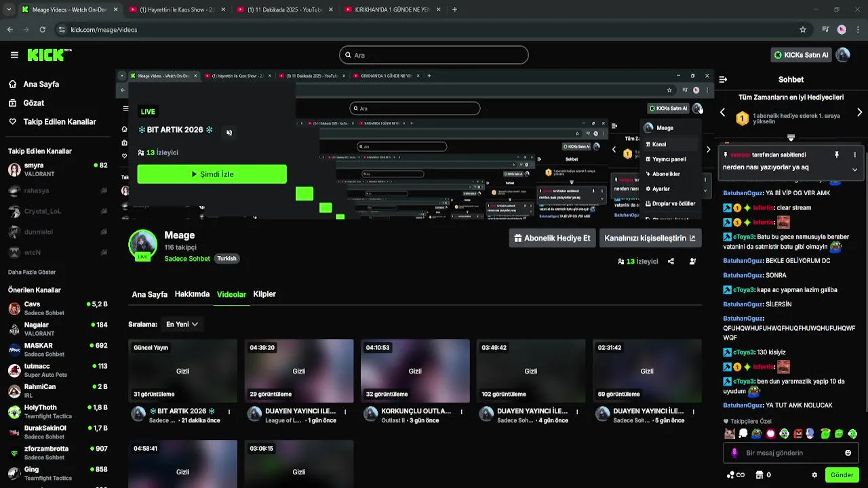Reload the browser page
This screenshot has width=868, height=488.
(x=42, y=30)
